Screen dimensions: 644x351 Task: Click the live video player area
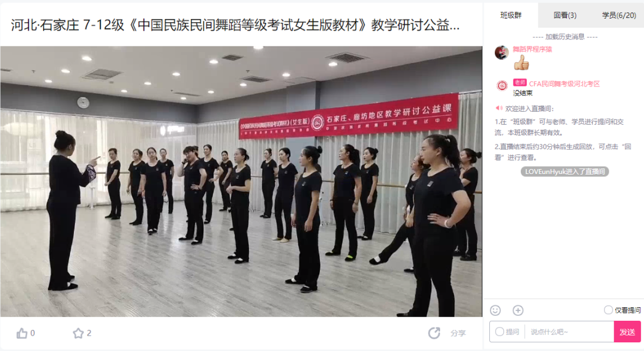[x=241, y=181]
